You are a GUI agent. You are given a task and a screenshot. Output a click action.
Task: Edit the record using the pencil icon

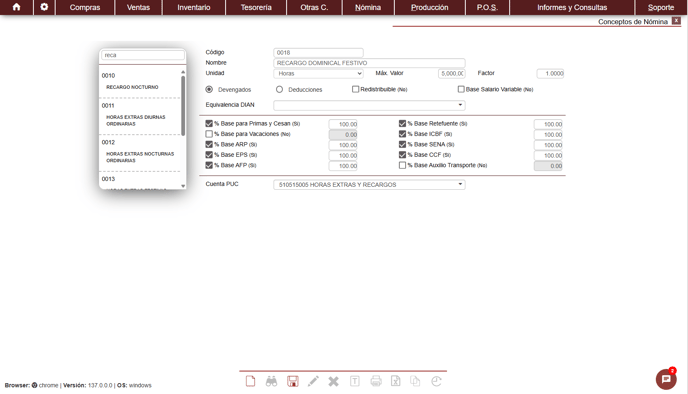pyautogui.click(x=313, y=381)
